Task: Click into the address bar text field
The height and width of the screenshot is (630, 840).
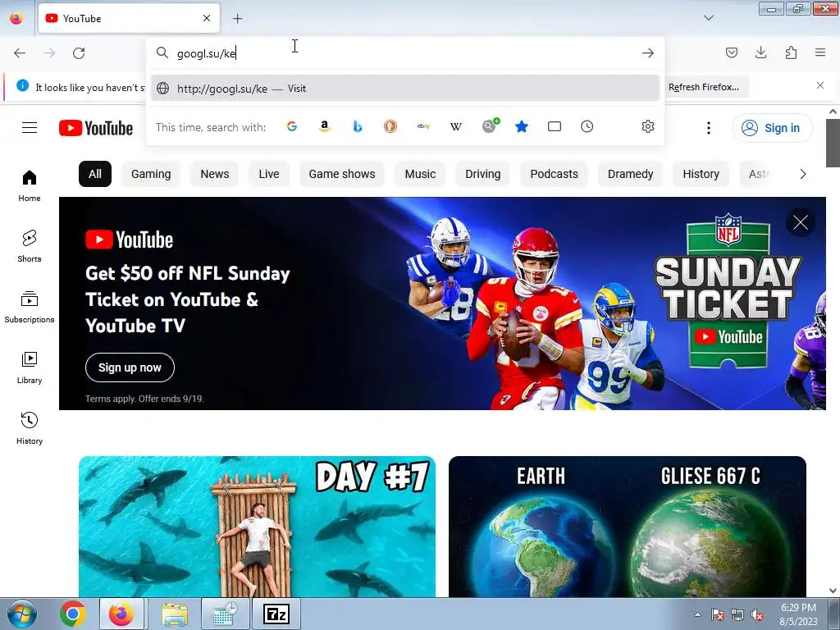Action: 405,53
